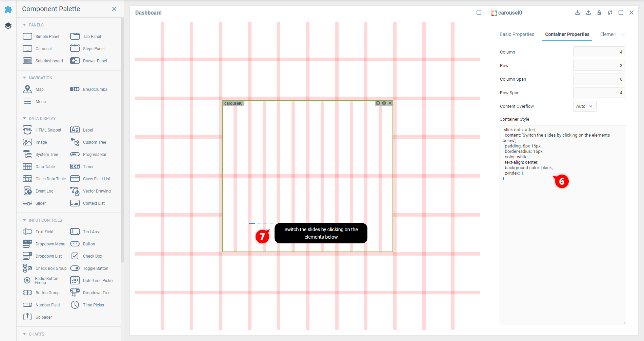Open the Container Properties tab
The height and width of the screenshot is (341, 644).
pyautogui.click(x=567, y=34)
